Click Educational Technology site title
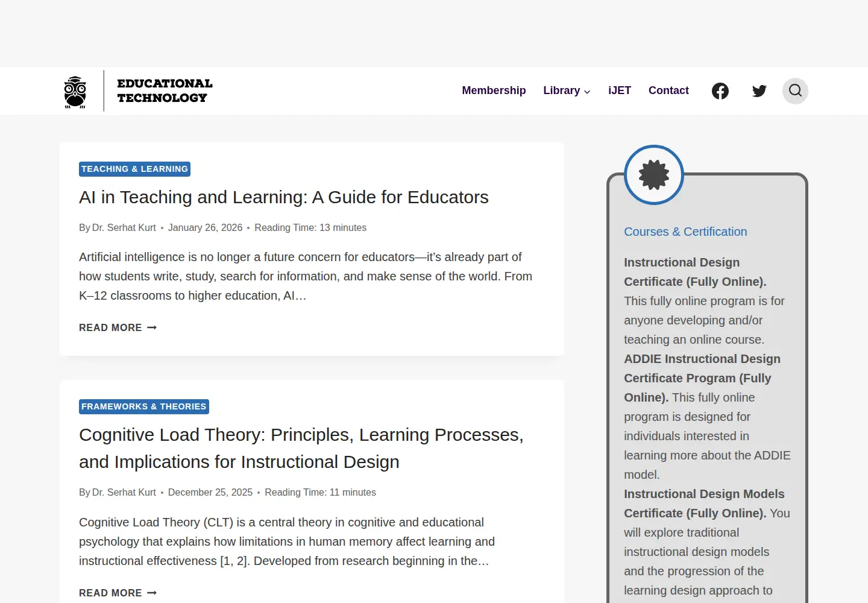The height and width of the screenshot is (603, 868). click(165, 90)
